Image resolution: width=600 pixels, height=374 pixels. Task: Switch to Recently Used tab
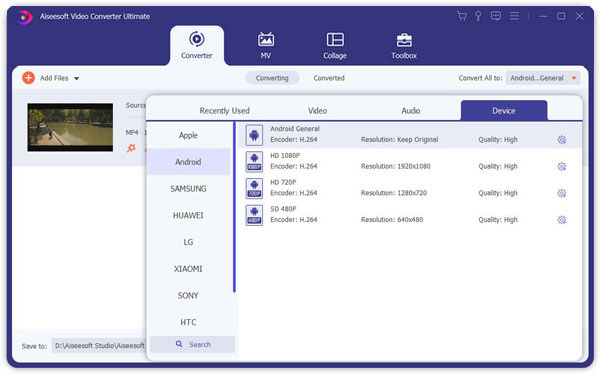(x=224, y=111)
